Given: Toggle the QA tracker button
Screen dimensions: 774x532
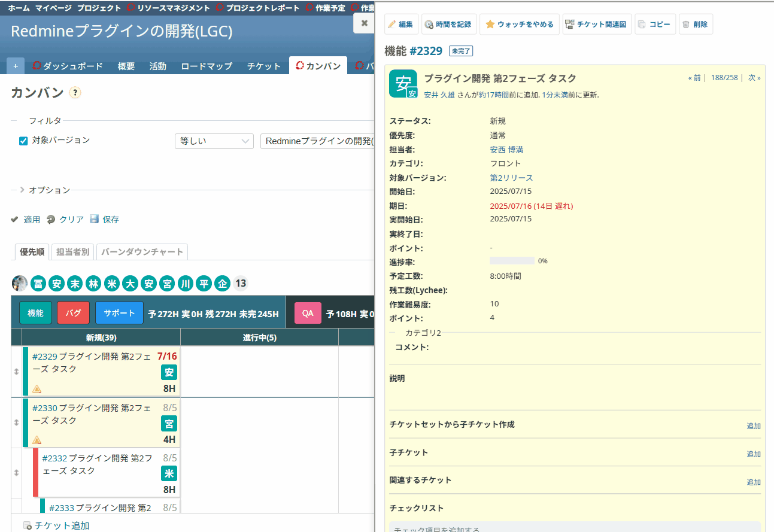Looking at the screenshot, I should (x=308, y=313).
